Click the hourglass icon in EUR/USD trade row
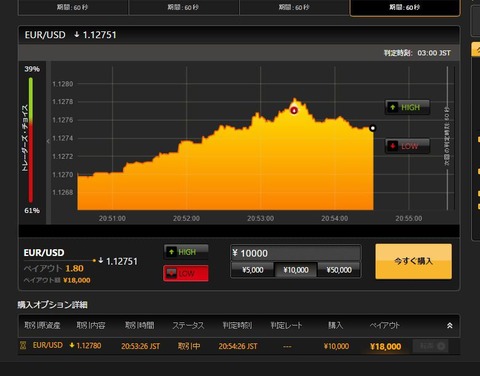Image resolution: width=480 pixels, height=376 pixels. 23,345
